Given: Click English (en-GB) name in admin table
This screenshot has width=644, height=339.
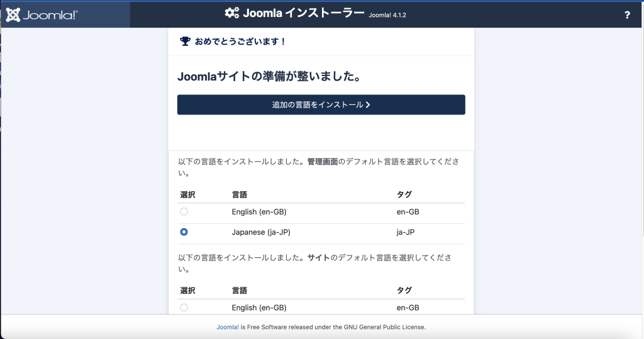Looking at the screenshot, I should coord(258,212).
